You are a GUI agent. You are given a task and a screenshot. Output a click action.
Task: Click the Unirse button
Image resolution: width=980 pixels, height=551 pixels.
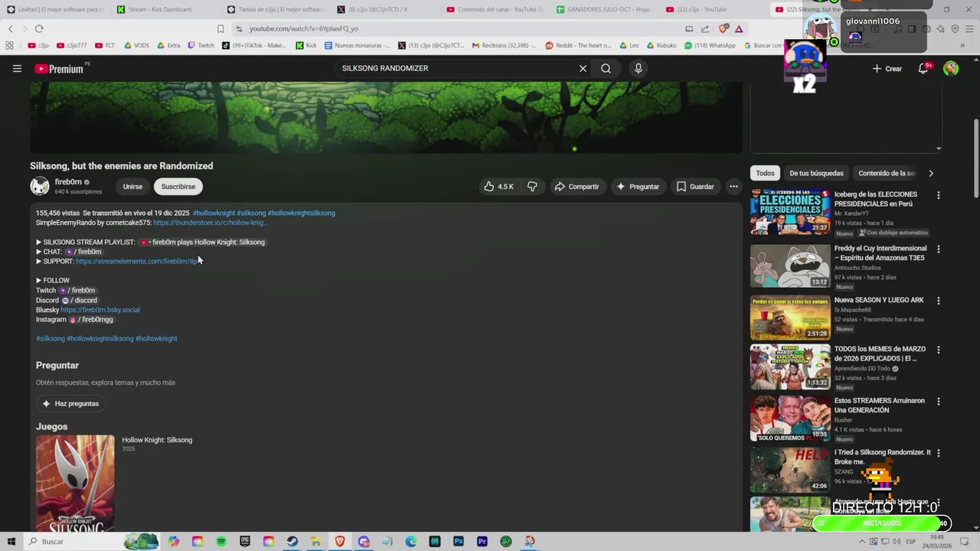pyautogui.click(x=132, y=187)
